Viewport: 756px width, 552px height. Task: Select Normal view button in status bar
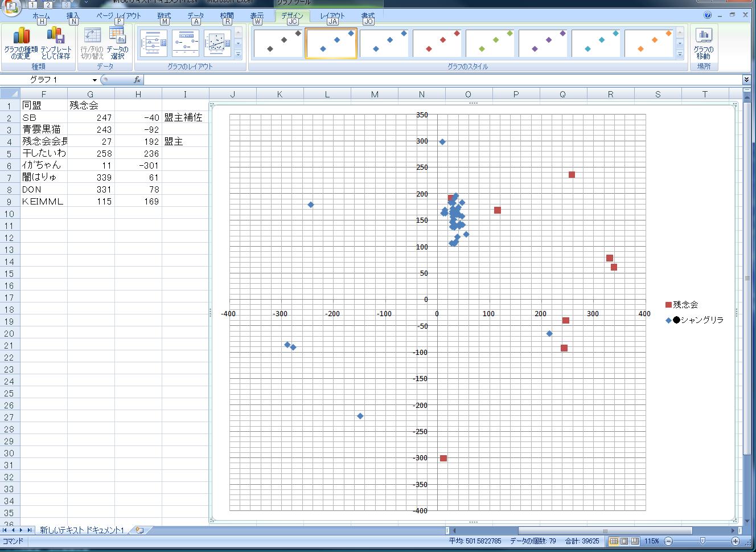pyautogui.click(x=614, y=541)
